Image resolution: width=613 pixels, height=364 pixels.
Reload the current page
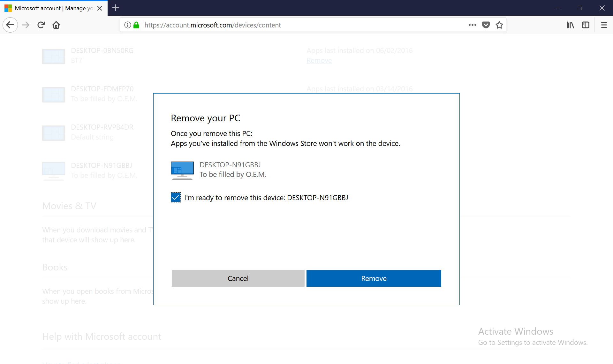point(41,25)
